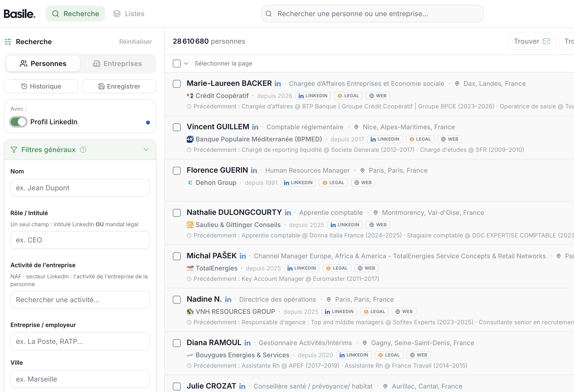The width and height of the screenshot is (574, 392).
Task: Click the Ville input field
Action: tap(80, 379)
